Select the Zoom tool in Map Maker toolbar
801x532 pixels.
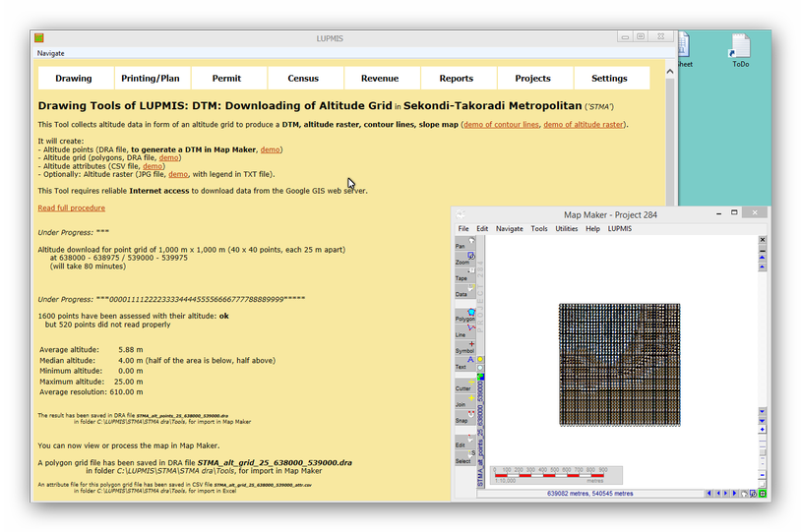[x=464, y=259]
